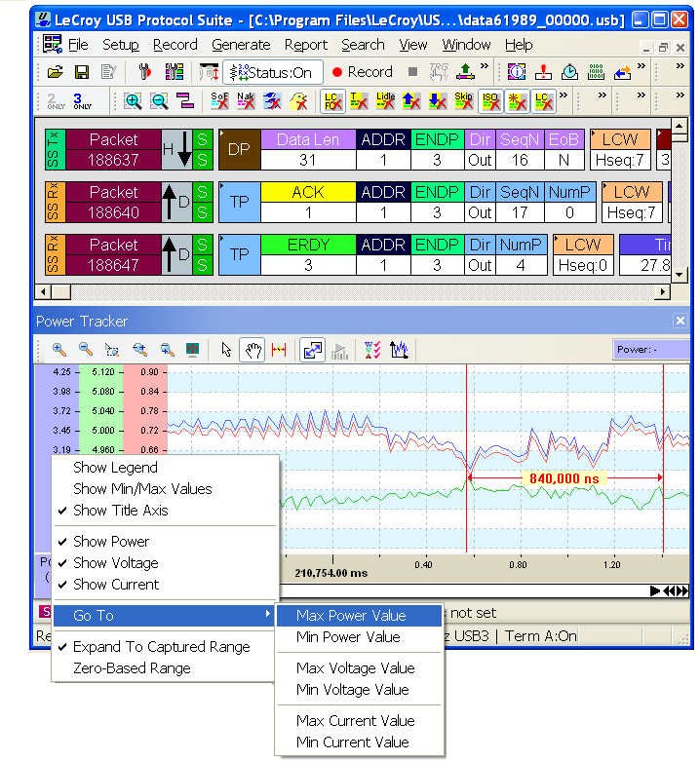700x761 pixels.
Task: Close the Power Tracker panel
Action: tap(681, 321)
